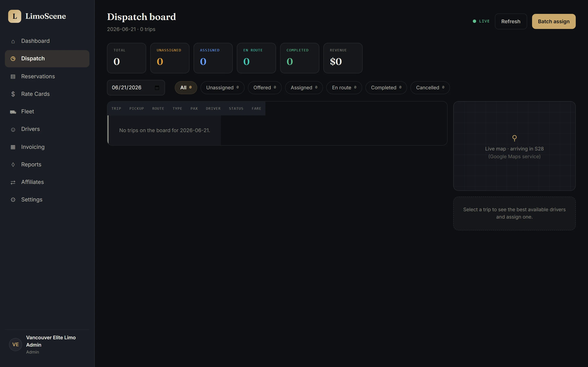The image size is (588, 367).
Task: Show the Cancelled trips filter
Action: (x=430, y=88)
